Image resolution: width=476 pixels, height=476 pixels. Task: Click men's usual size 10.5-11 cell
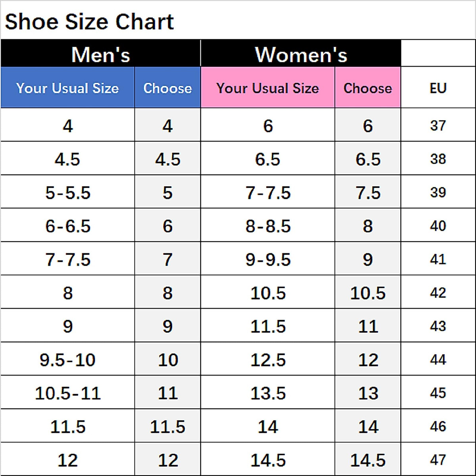point(67,393)
